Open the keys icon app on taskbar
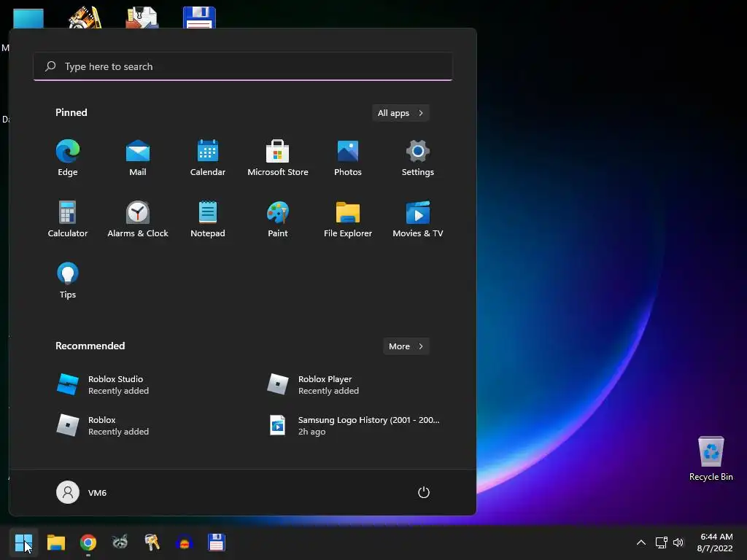Image resolution: width=747 pixels, height=560 pixels. [x=152, y=542]
